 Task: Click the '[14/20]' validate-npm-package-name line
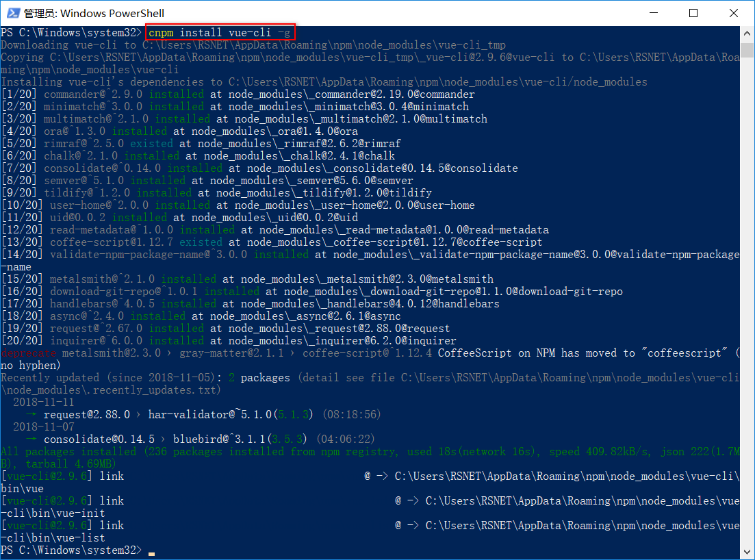pyautogui.click(x=370, y=261)
